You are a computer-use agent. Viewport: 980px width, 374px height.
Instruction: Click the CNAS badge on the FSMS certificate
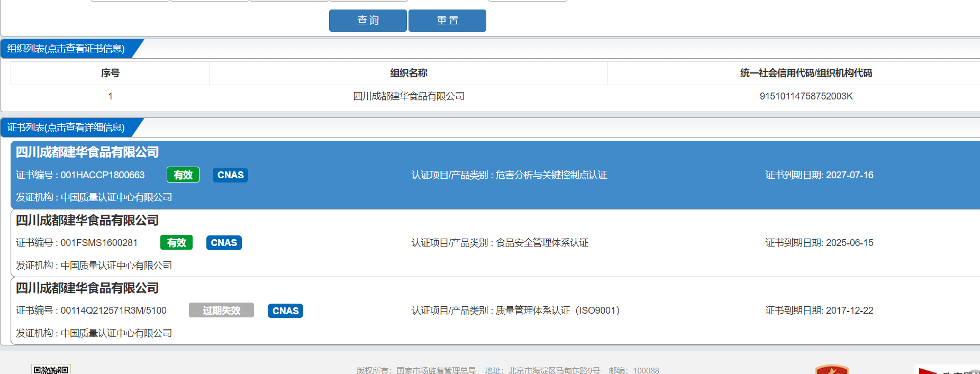(x=224, y=243)
